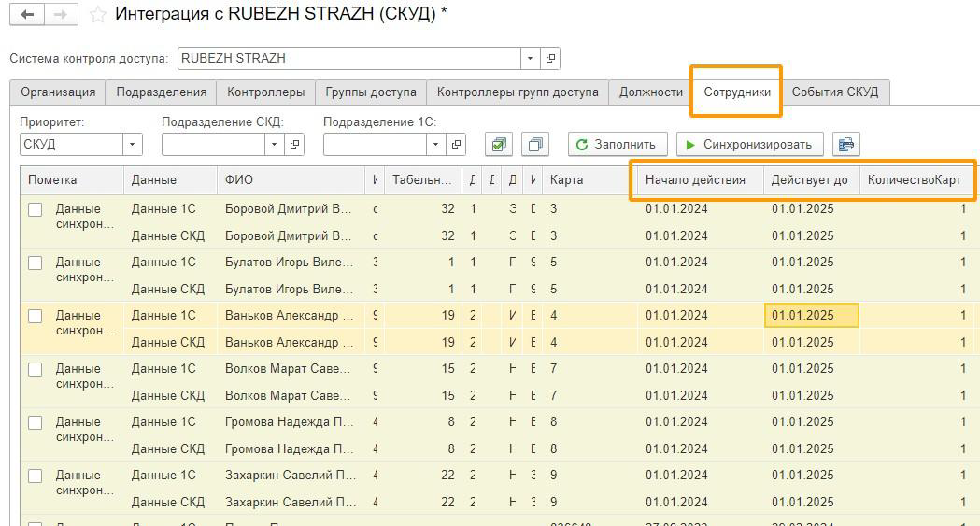Switch to the Контроллеры tab

(x=265, y=92)
